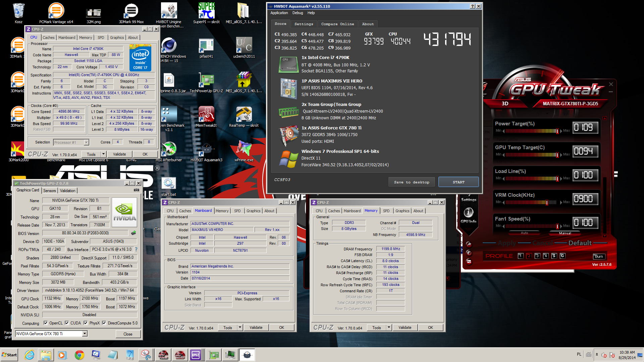
Task: Open the SuperPI shortcut on the desktop
Action: [x=206, y=13]
